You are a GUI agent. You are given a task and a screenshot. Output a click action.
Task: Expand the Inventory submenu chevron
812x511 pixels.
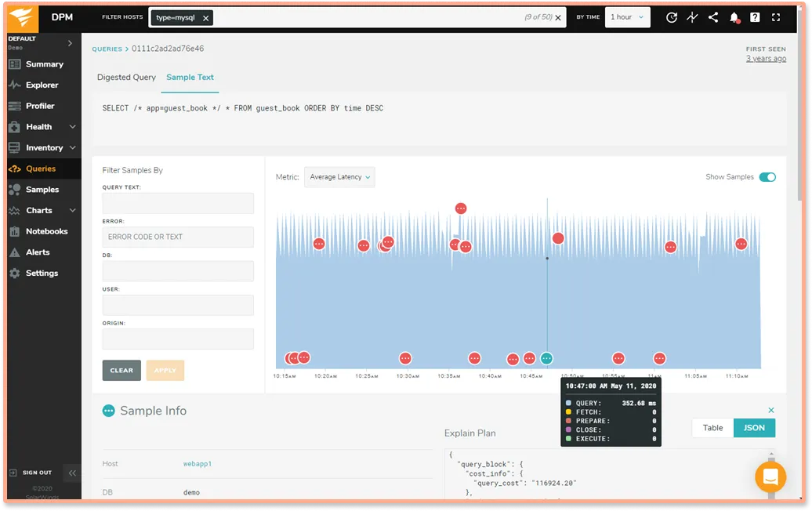[72, 147]
